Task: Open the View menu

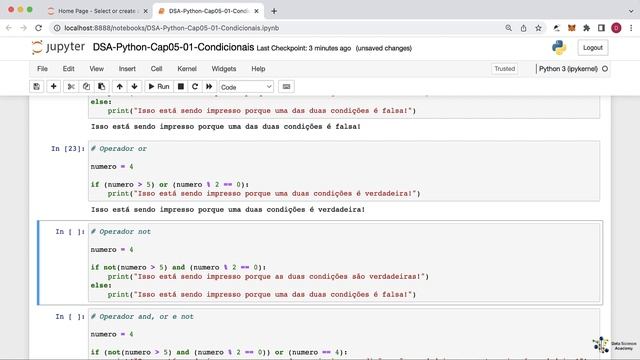Action: (x=97, y=69)
